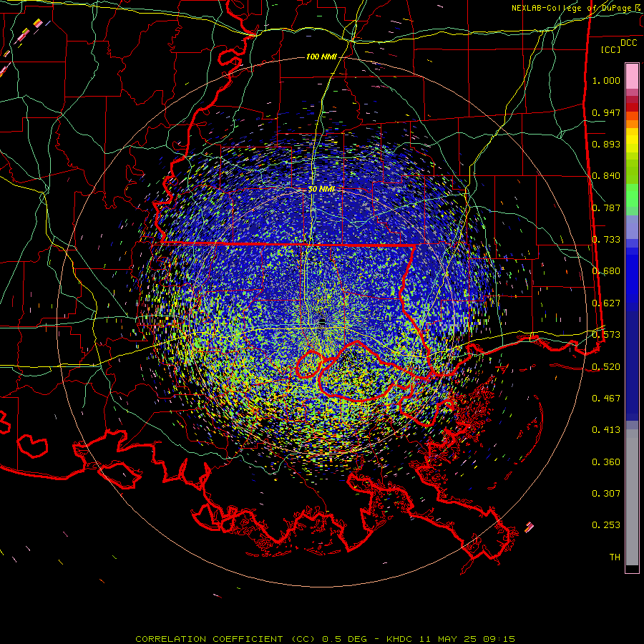
Task: Click the "100 NMI" range ring label
Action: [321, 57]
